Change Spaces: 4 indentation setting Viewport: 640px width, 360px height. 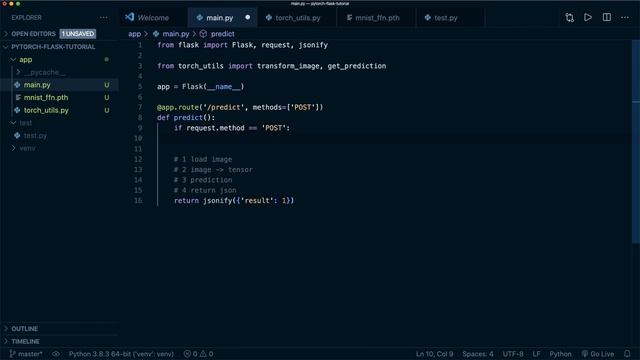pos(478,354)
